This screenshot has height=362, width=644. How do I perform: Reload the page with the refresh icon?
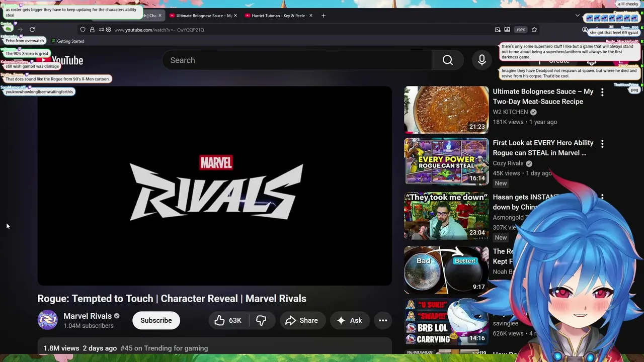(32, 30)
